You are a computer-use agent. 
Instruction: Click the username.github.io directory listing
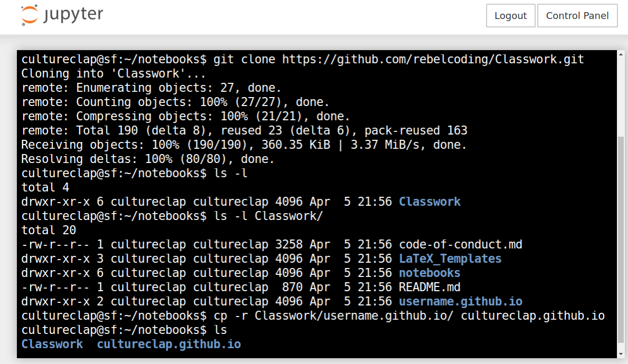[460, 301]
